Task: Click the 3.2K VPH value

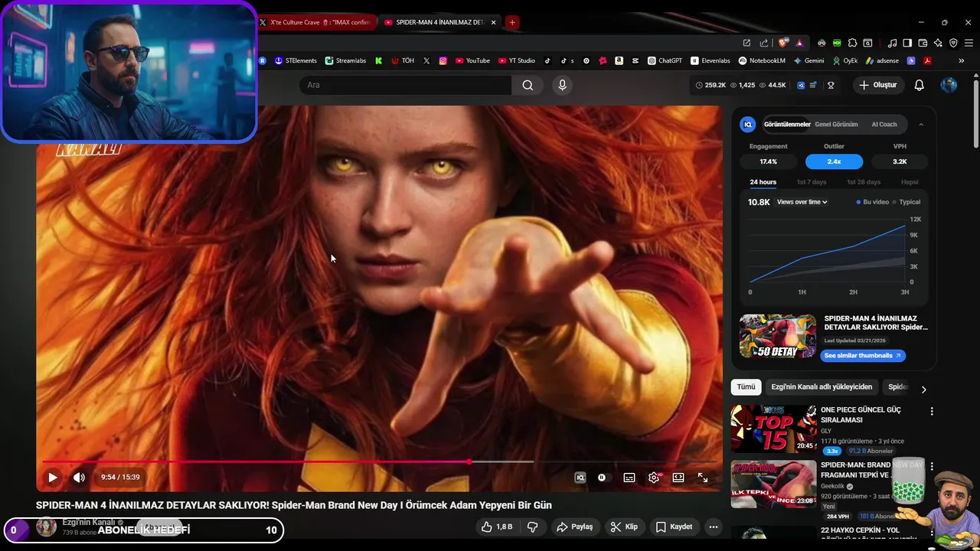Action: pyautogui.click(x=900, y=161)
